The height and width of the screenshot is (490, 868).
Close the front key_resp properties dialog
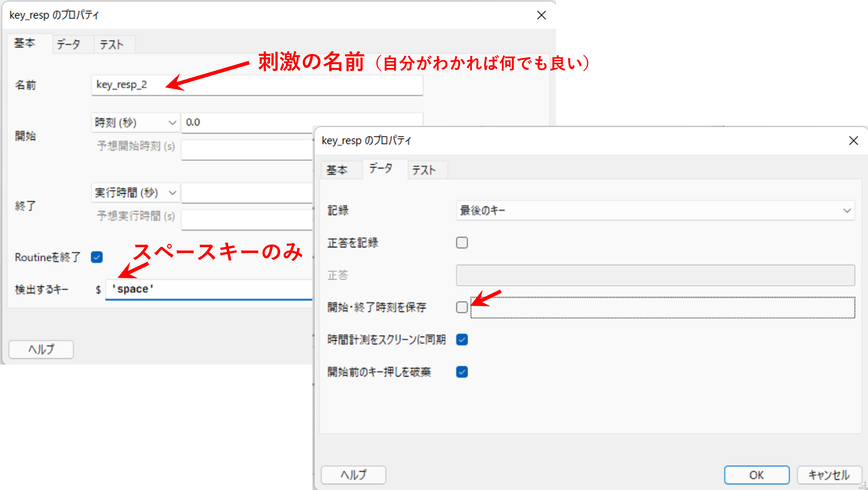coord(853,141)
